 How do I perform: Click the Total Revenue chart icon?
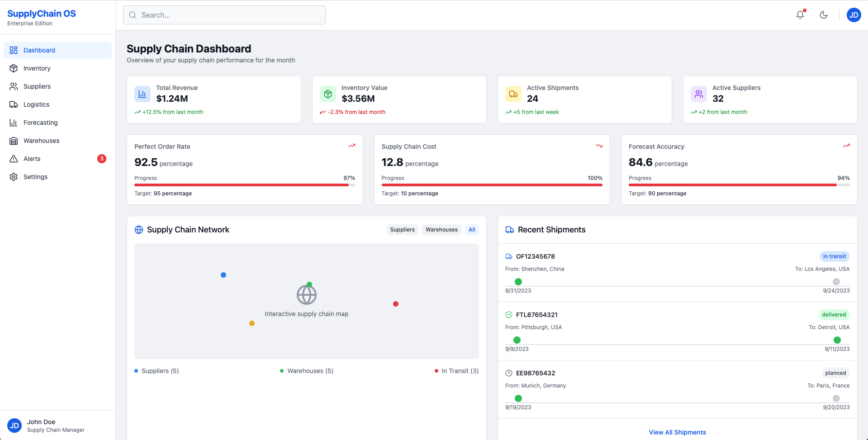[142, 94]
